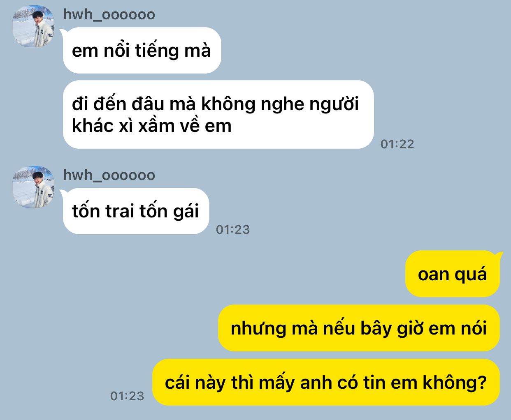Click the word 'gái' in white bubble
Image resolution: width=511 pixels, height=420 pixels.
coord(186,212)
